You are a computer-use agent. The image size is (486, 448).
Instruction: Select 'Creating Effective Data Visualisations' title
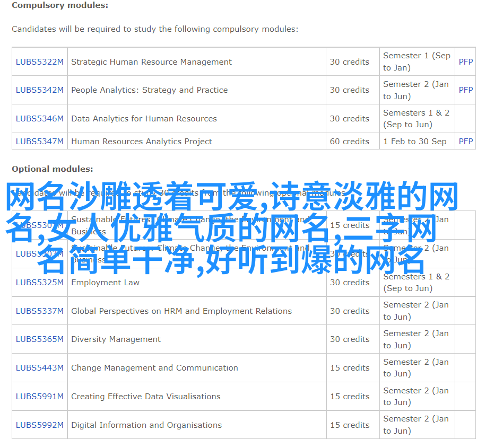(146, 397)
